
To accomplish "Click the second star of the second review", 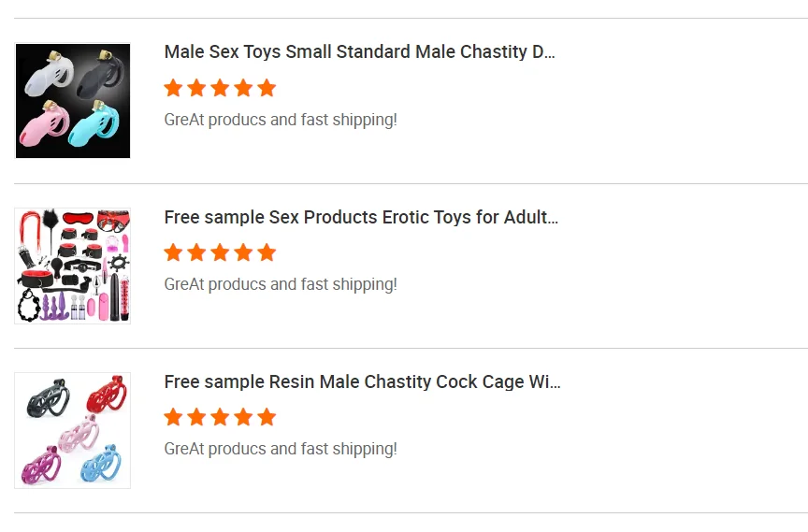I will coord(196,252).
